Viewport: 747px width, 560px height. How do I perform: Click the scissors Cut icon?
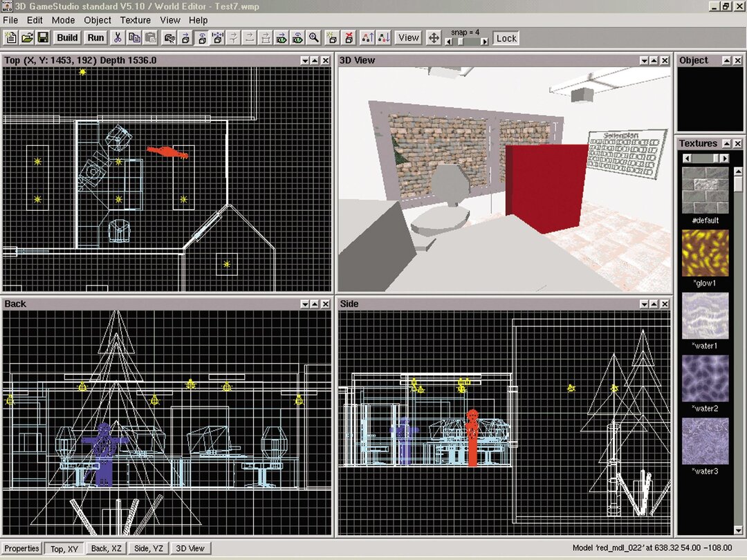coord(118,38)
